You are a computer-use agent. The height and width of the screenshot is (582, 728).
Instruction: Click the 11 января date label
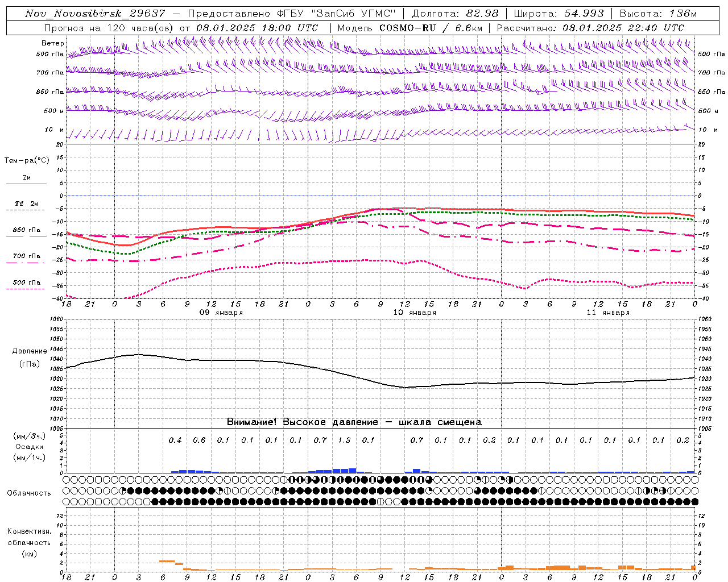608,313
